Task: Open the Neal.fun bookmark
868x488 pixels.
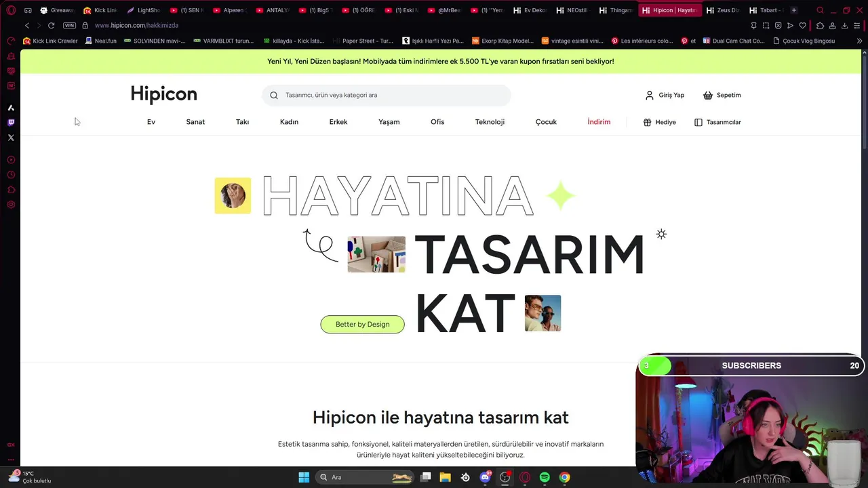Action: tap(101, 41)
